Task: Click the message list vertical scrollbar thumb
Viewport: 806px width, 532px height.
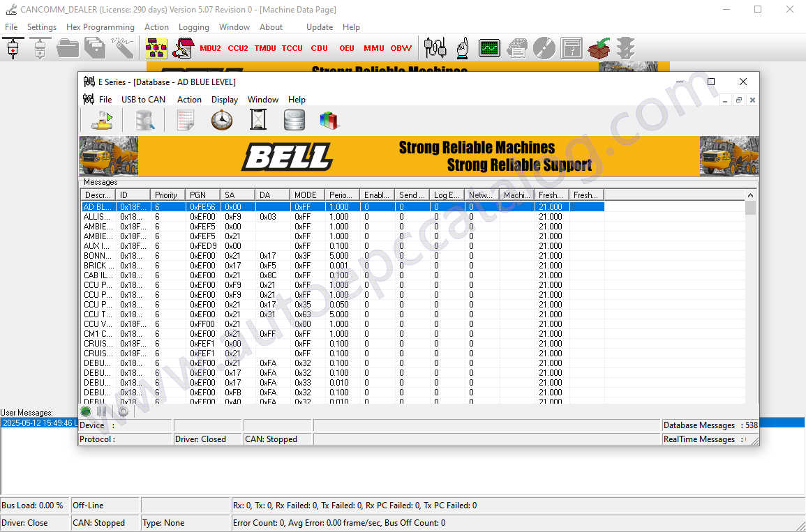Action: (750, 208)
